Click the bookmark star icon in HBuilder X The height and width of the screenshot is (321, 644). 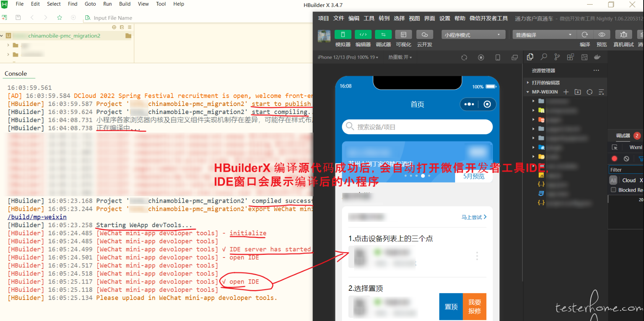(60, 18)
